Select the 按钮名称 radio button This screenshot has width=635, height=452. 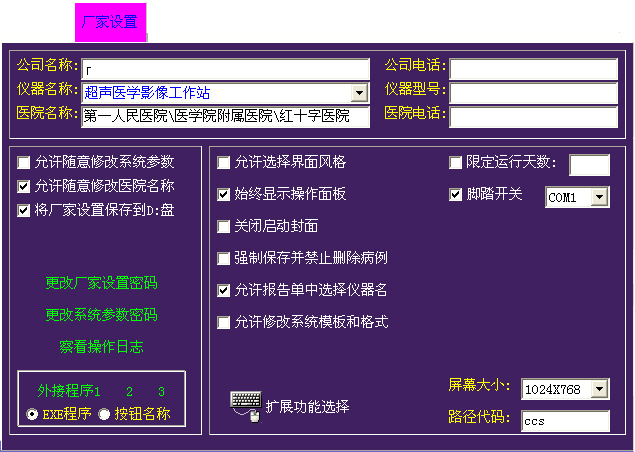[104, 414]
